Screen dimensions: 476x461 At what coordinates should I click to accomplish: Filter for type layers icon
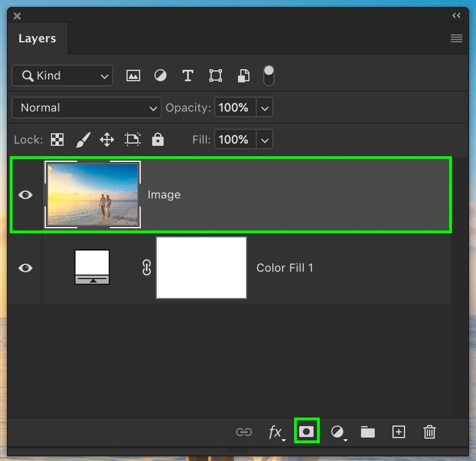coord(188,75)
